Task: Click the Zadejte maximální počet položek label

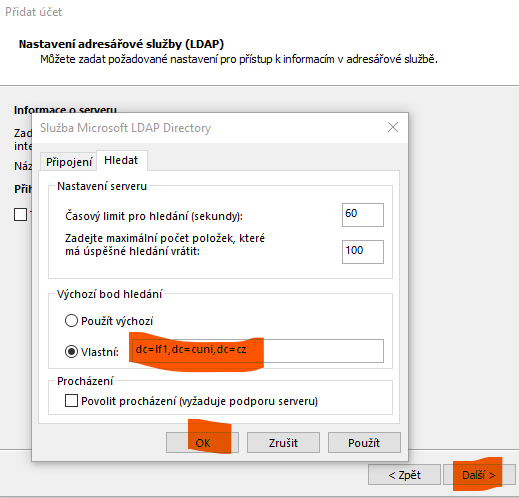Action: [x=165, y=245]
